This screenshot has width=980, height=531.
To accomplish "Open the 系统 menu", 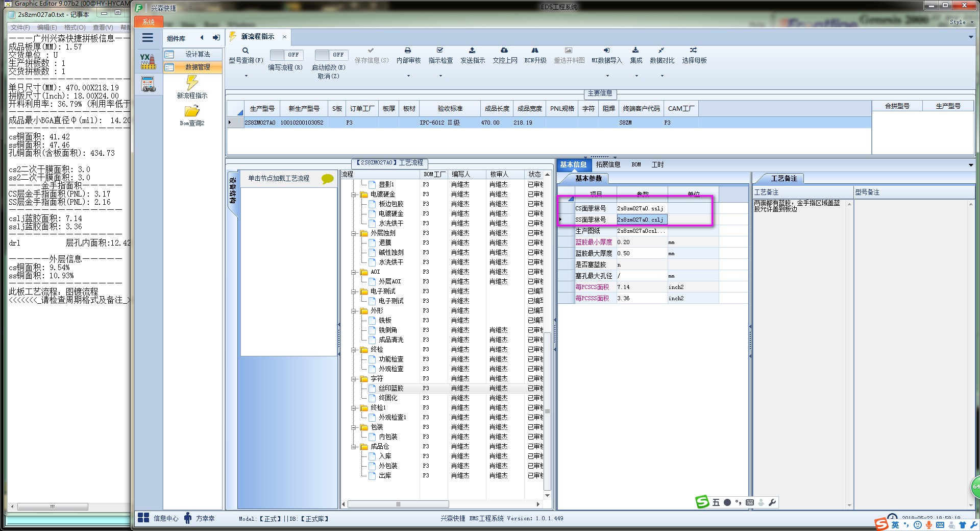I will coord(149,22).
